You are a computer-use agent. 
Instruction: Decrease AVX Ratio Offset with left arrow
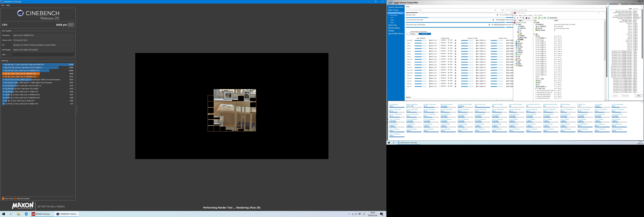(501, 15)
